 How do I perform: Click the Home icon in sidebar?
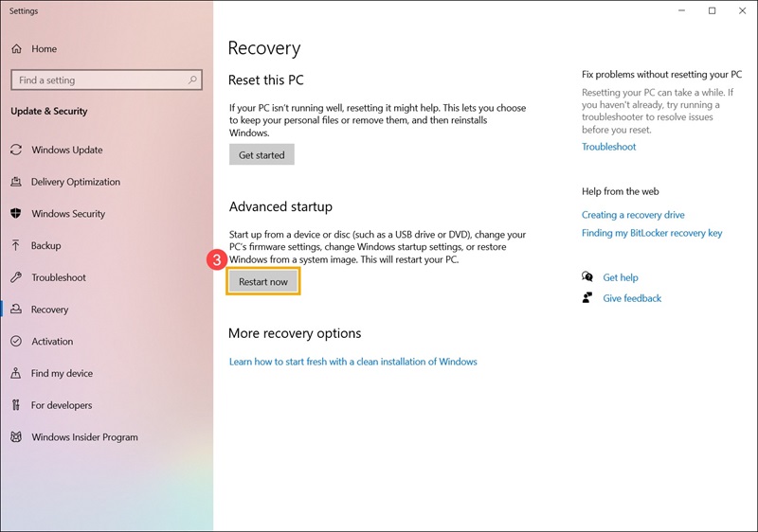(16, 49)
